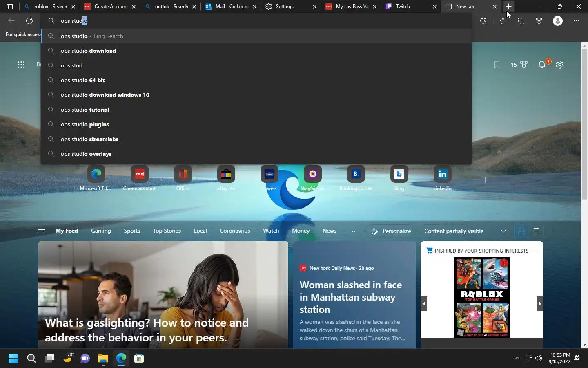Add a new quick link site
This screenshot has width=588, height=368.
click(486, 180)
